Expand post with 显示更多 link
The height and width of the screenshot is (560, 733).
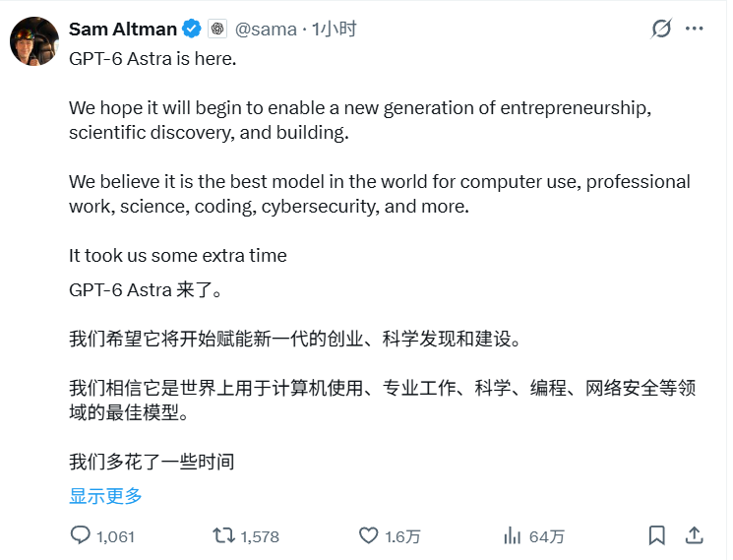point(105,496)
